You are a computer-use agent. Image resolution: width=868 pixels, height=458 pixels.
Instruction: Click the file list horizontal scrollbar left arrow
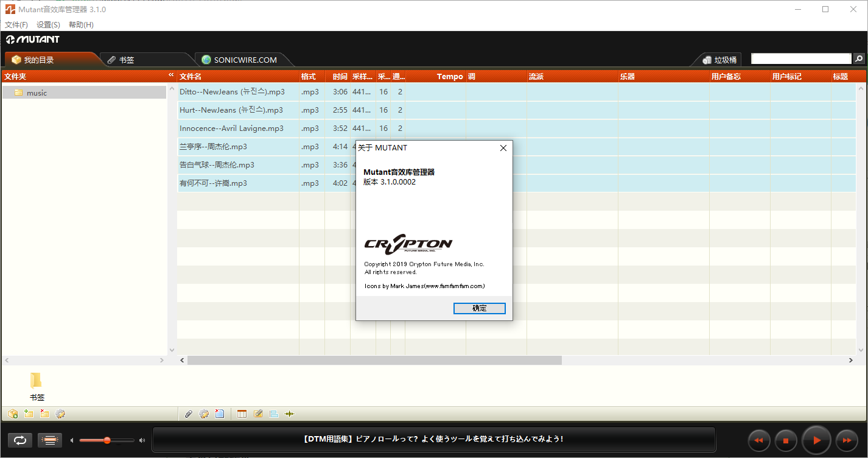pos(182,361)
